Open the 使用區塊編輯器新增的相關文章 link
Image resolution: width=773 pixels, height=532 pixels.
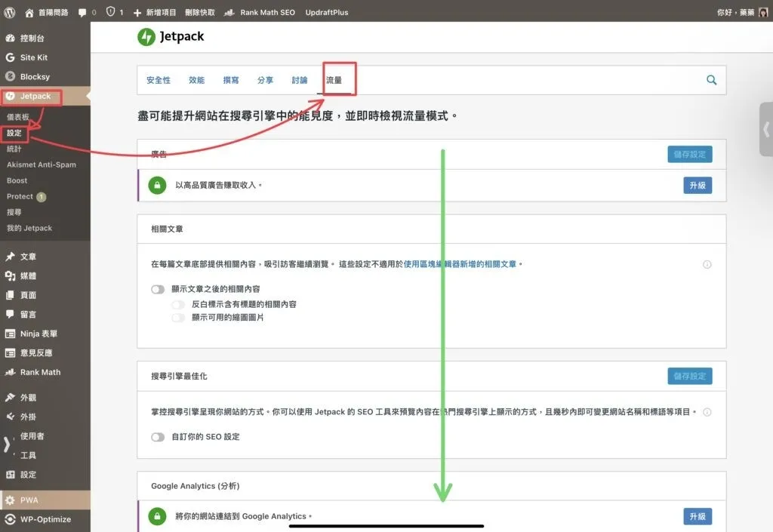[460, 265]
